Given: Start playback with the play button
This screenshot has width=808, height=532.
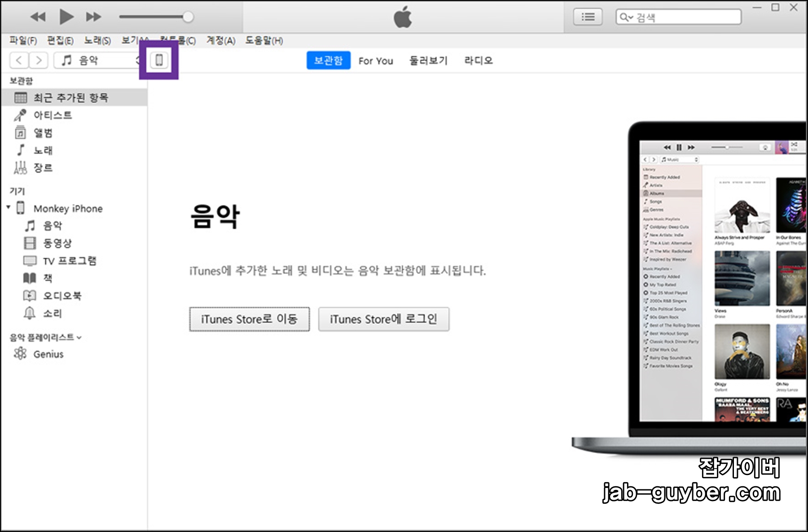Looking at the screenshot, I should pyautogui.click(x=66, y=17).
